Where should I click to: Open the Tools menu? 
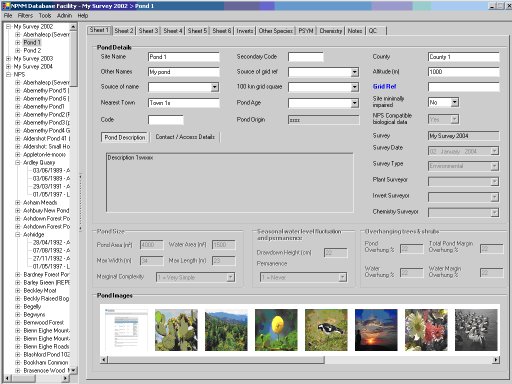click(x=45, y=16)
